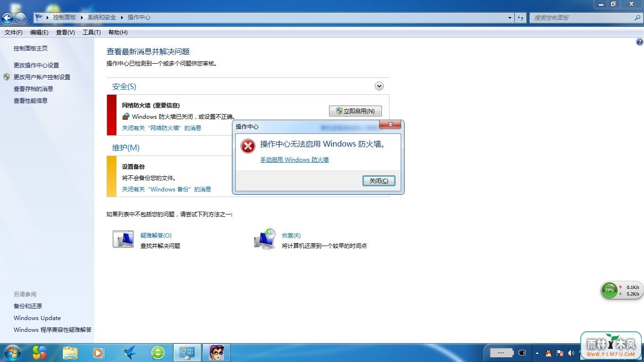Open 查看存档的消息 link
Image resolution: width=644 pixels, height=362 pixels.
[33, 89]
